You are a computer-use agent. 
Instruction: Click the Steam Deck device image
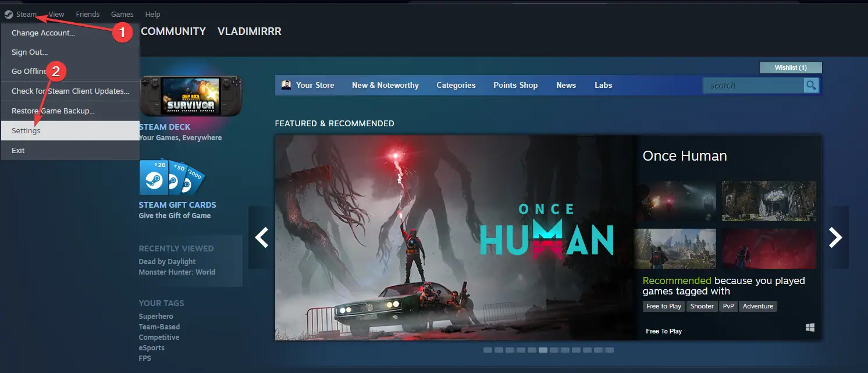point(191,96)
